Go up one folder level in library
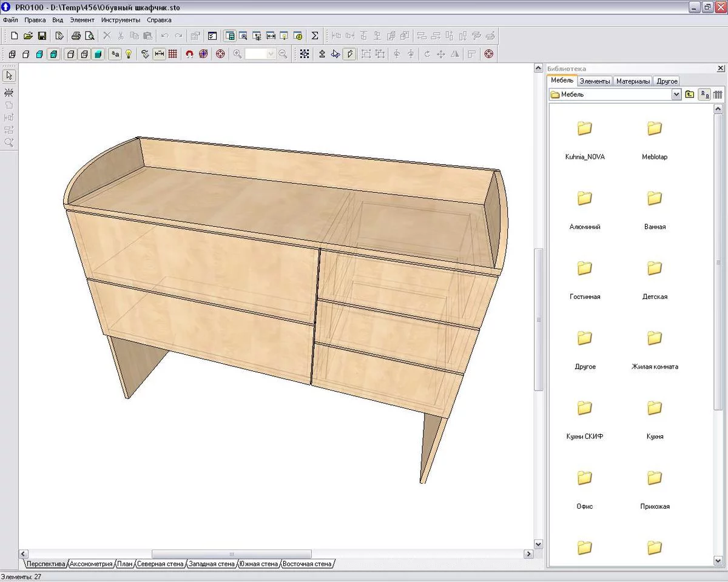This screenshot has height=582, width=728. pyautogui.click(x=690, y=95)
